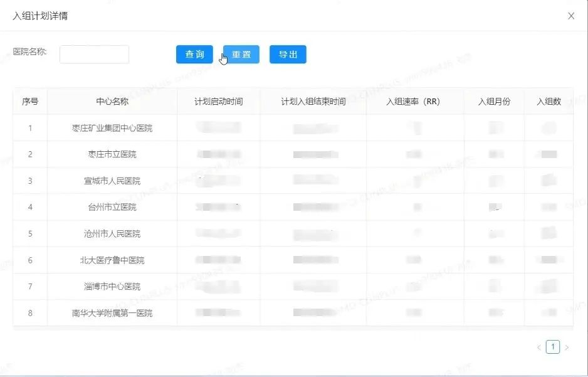Viewport: 588px width, 377px height.
Task: Close the 入组计划详情 dialog
Action: click(x=570, y=16)
